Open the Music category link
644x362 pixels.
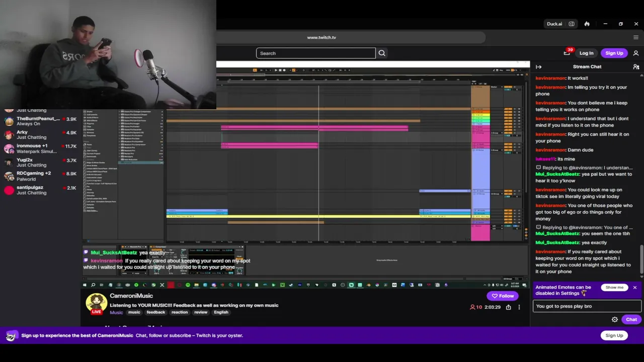[116, 312]
